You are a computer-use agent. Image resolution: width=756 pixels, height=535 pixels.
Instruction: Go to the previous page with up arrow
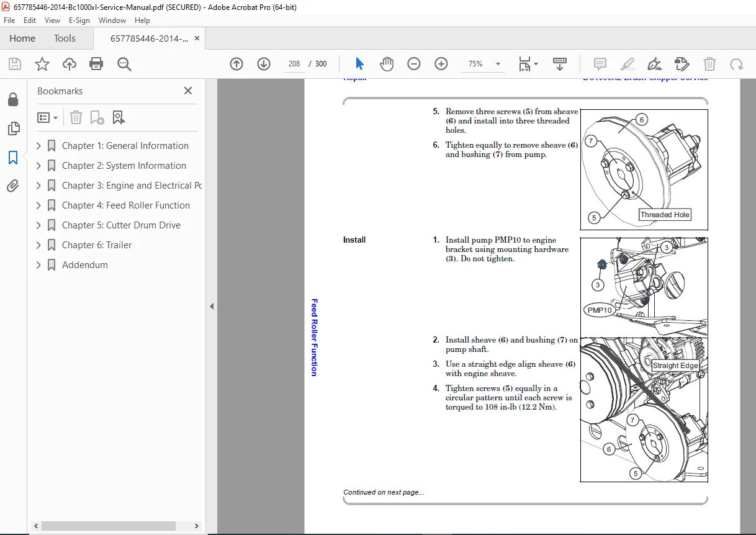236,64
